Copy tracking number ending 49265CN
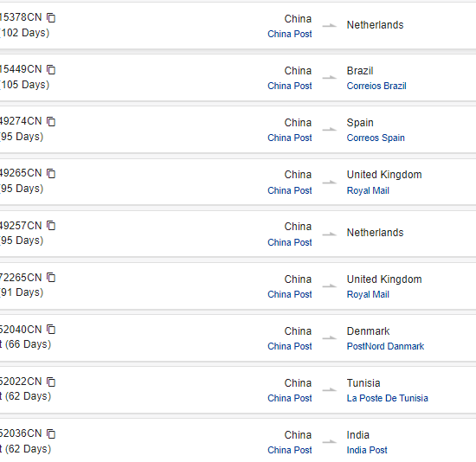This screenshot has width=476, height=462. (x=51, y=174)
